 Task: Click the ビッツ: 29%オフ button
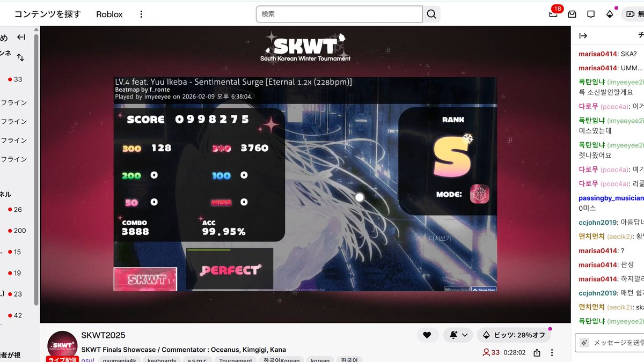coord(514,335)
